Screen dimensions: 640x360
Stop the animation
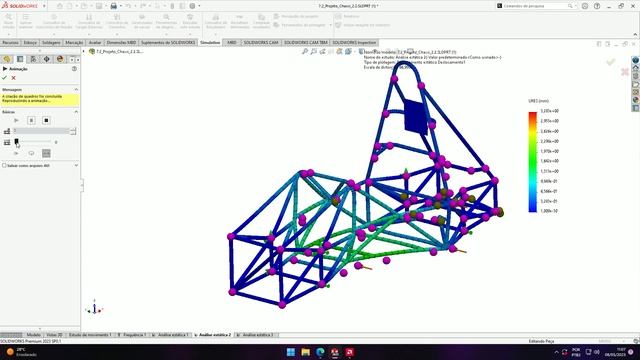click(x=46, y=120)
